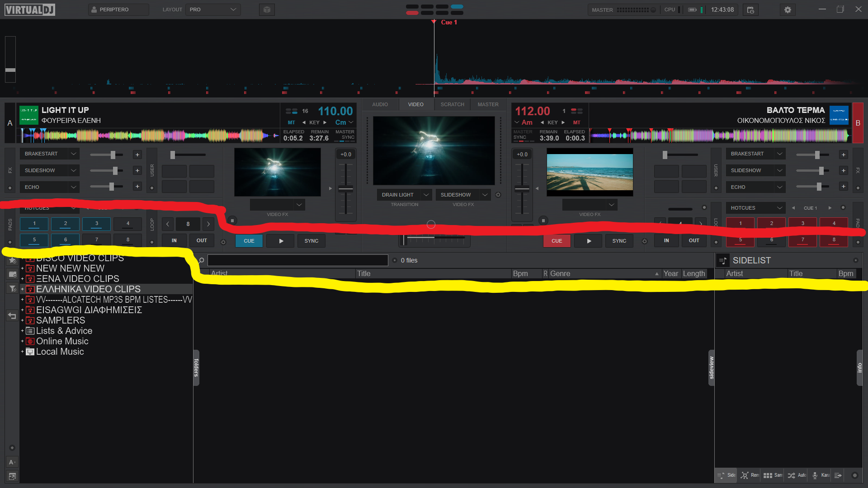This screenshot has width=868, height=488.
Task: Open the Automix shuffle icon in sideview toolbar
Action: tap(797, 475)
